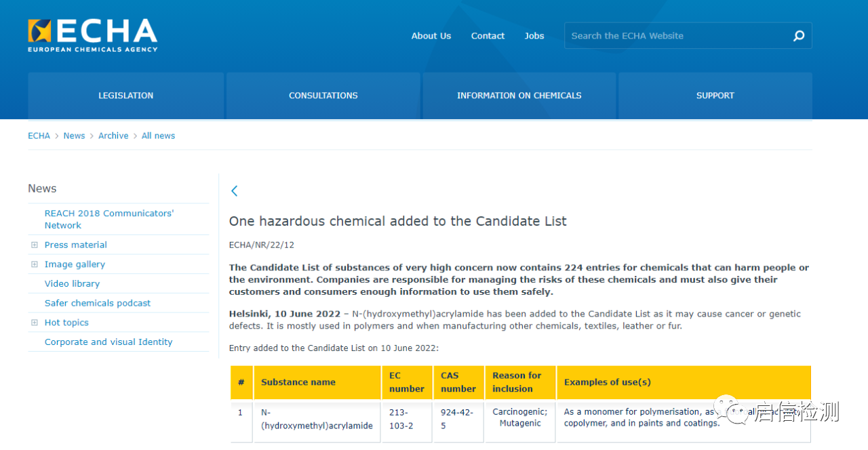
Task: Open the Contact page link
Action: click(488, 36)
